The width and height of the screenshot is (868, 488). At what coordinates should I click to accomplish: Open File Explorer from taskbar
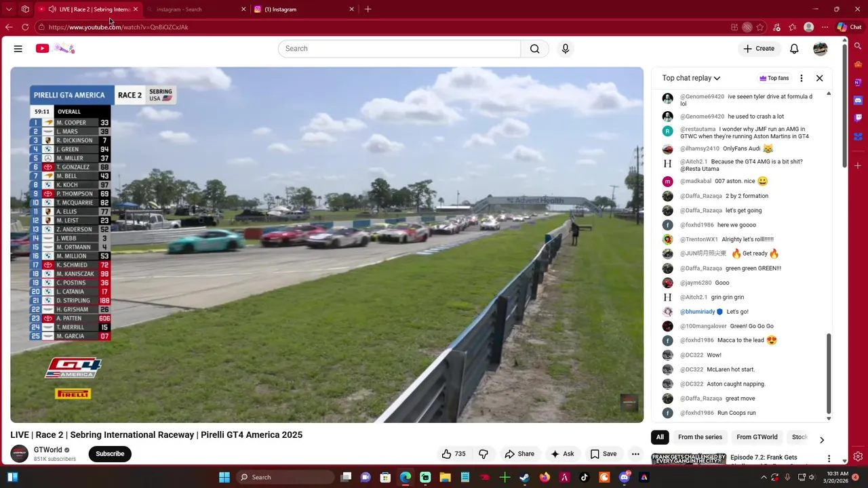point(446,477)
